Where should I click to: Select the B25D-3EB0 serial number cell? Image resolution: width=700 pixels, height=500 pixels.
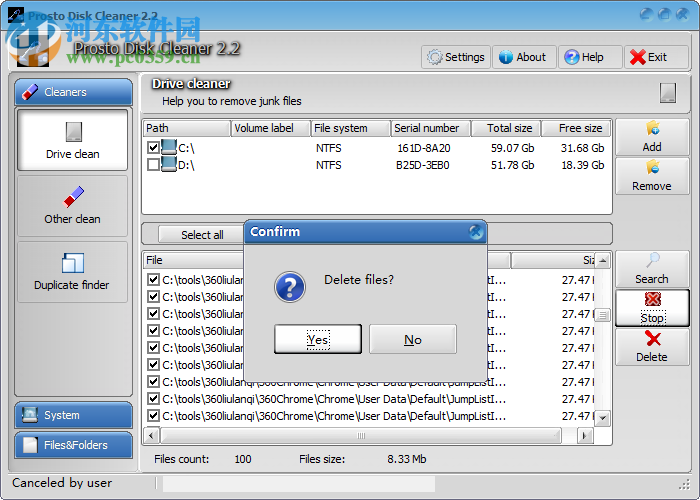[x=423, y=165]
